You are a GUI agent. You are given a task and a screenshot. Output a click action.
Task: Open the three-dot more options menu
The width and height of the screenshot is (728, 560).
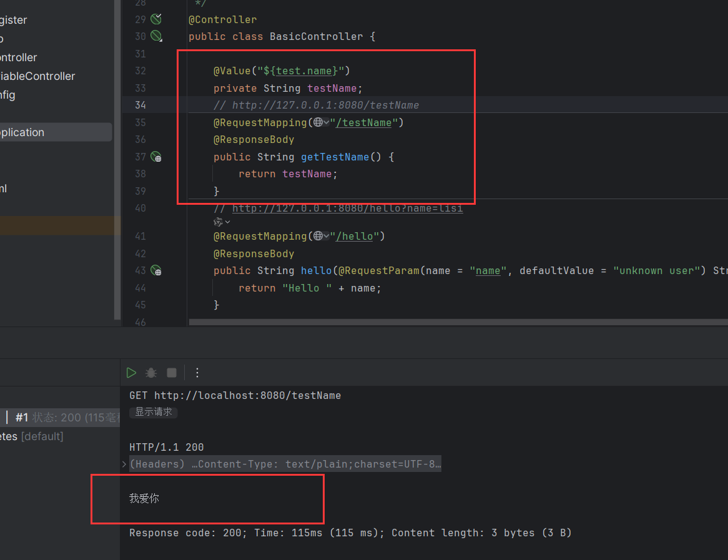(x=197, y=373)
